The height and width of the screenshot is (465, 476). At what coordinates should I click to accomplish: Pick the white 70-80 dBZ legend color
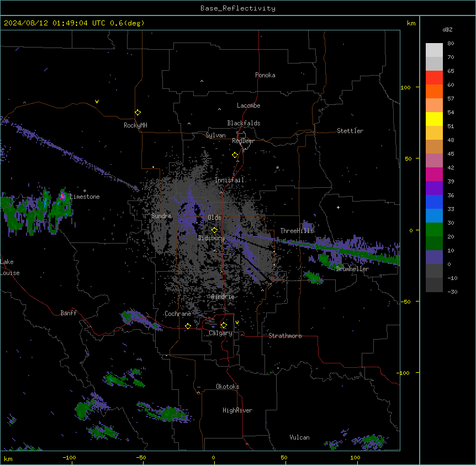click(434, 50)
